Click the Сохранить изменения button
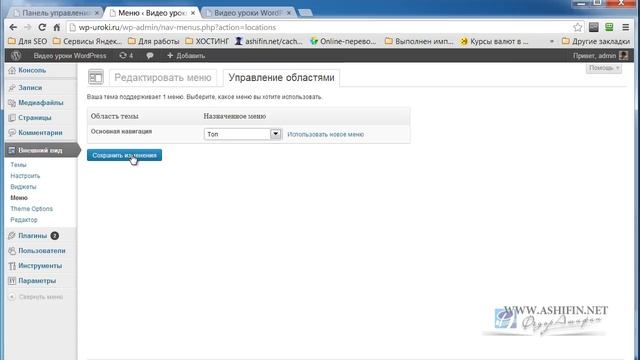 tap(124, 155)
